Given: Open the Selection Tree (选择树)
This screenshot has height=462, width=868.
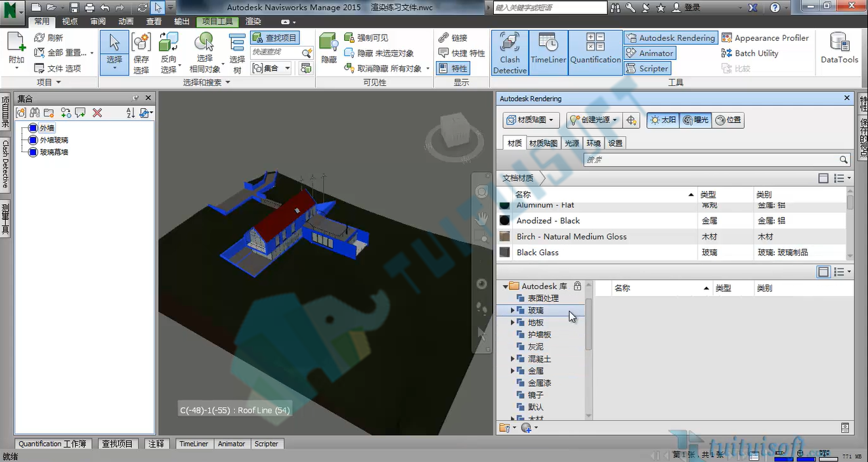Looking at the screenshot, I should (237, 52).
